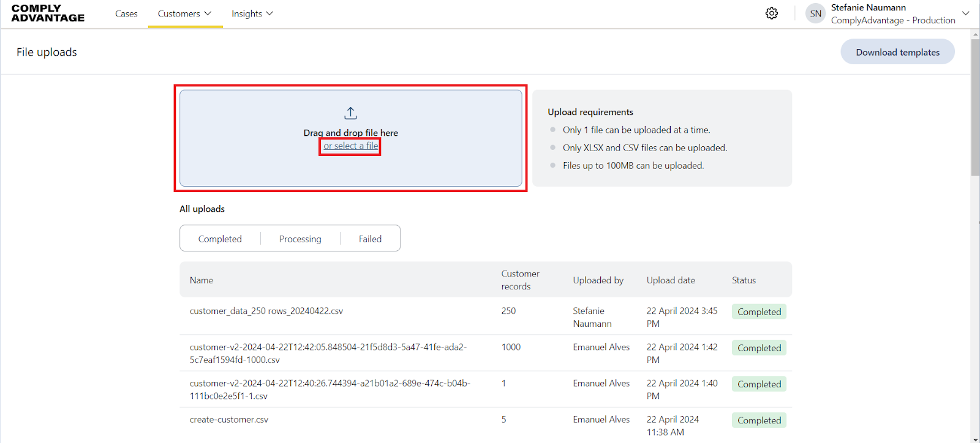The width and height of the screenshot is (980, 443).
Task: Click the Status column header
Action: (x=744, y=280)
